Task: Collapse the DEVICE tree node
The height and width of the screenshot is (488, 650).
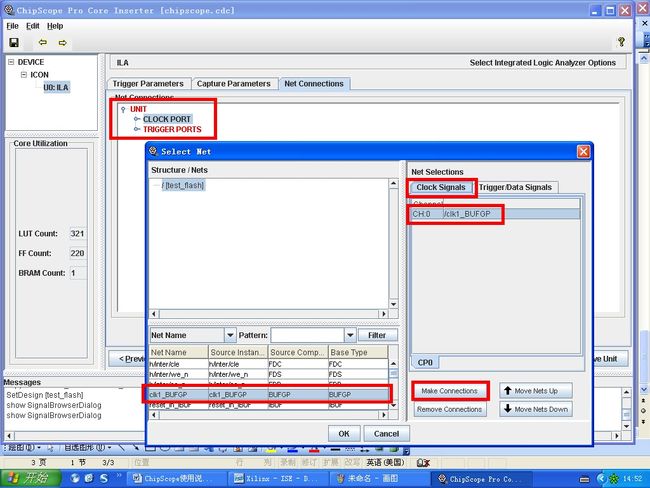Action: coord(11,62)
